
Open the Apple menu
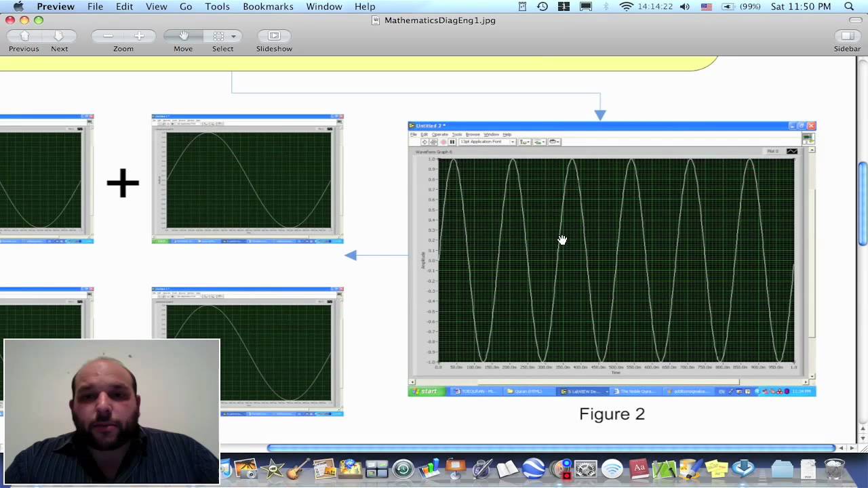pos(18,7)
